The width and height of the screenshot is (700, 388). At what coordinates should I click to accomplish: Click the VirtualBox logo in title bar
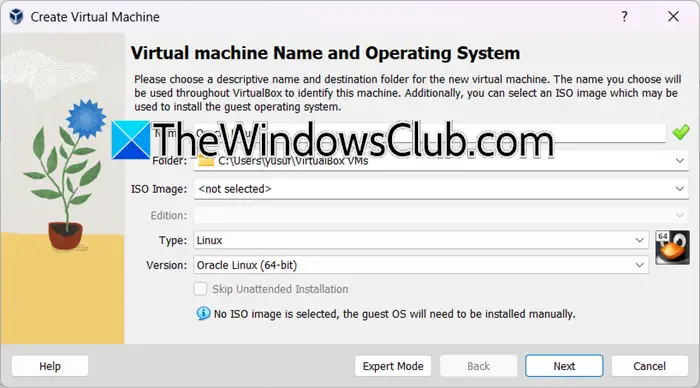(x=17, y=17)
